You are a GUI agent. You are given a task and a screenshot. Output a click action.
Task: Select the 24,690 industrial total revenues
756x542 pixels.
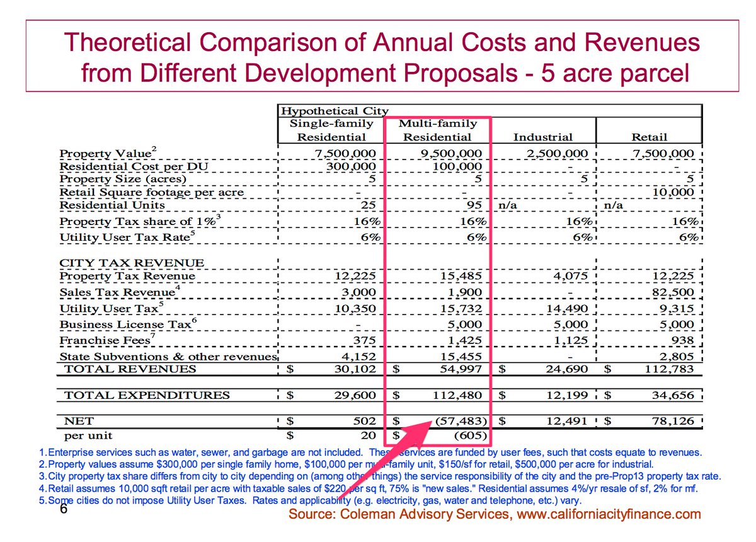567,369
